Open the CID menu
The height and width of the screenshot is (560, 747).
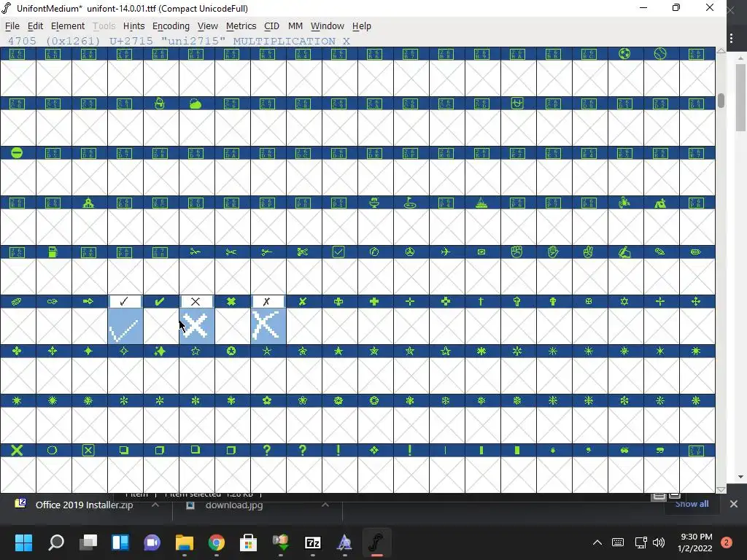click(271, 26)
